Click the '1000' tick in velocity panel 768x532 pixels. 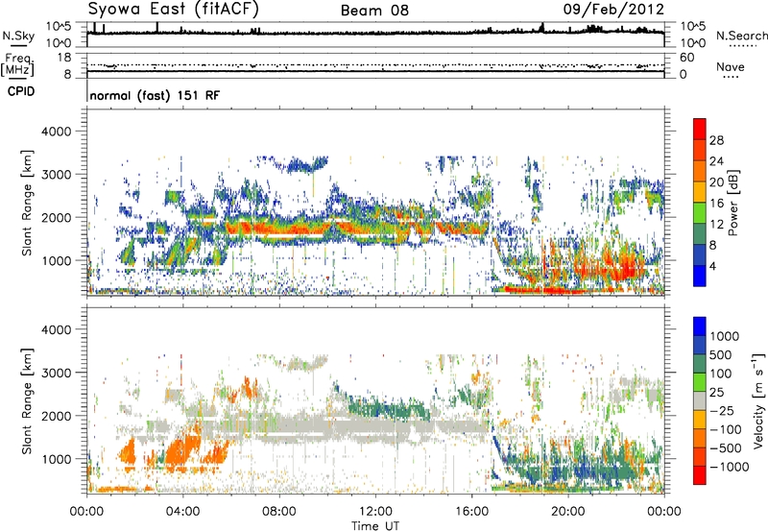point(56,459)
